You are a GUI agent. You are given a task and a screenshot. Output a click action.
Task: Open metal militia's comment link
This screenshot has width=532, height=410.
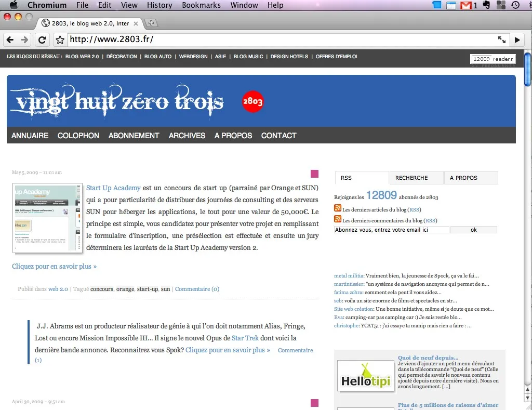tap(349, 275)
